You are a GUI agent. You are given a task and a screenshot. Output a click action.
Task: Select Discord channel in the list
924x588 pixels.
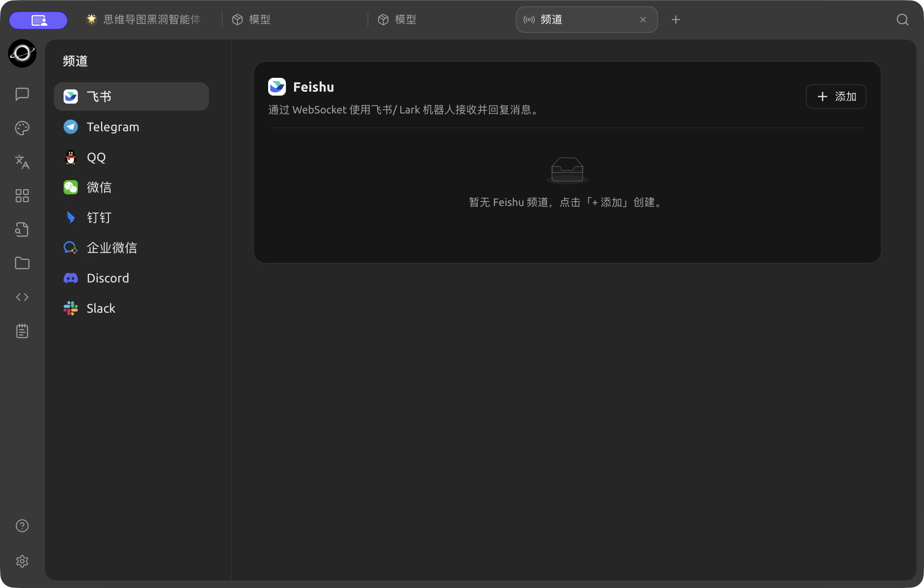[x=131, y=278]
